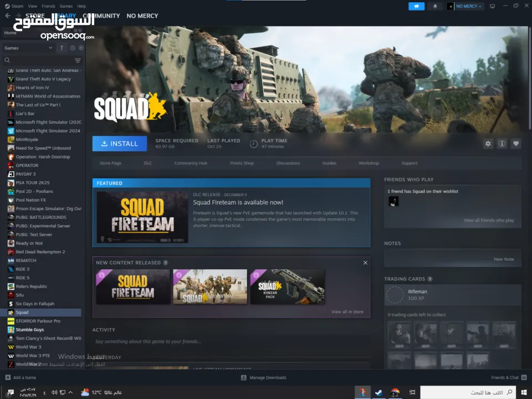Select Red Dead Redemption 2 in library
532x399 pixels.
click(x=40, y=252)
